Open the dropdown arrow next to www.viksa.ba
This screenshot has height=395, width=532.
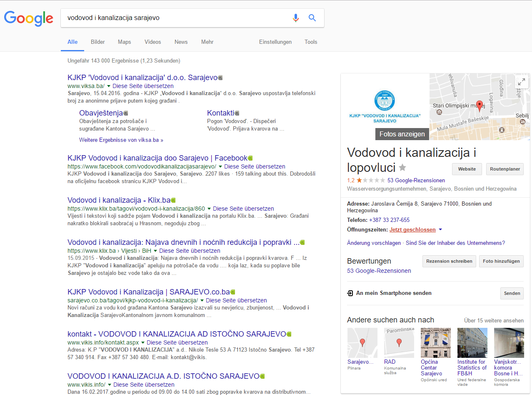(x=109, y=86)
